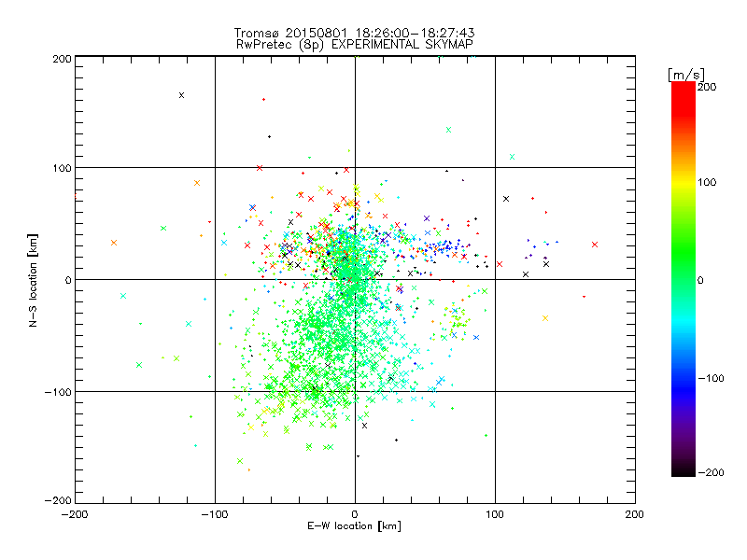Click the colorbar gradient scale
747x560 pixels.
pos(684,279)
